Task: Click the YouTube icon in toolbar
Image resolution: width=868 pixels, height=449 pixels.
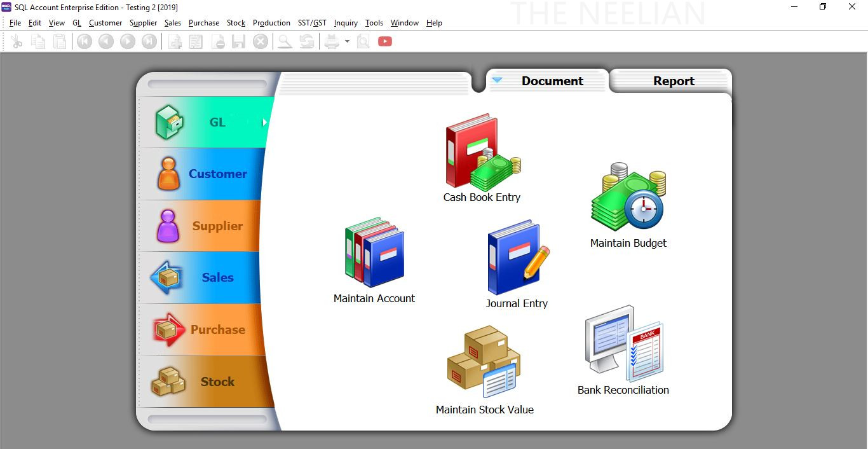Action: [385, 41]
